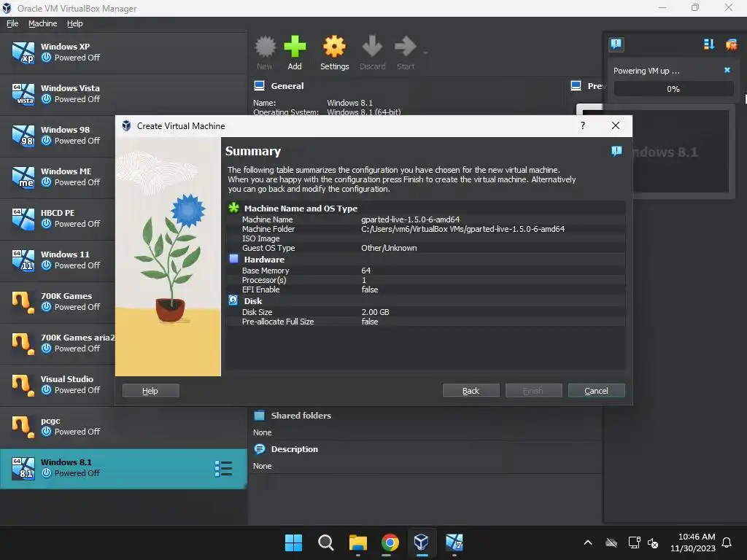This screenshot has height=560, width=747.
Task: Open the File menu
Action: coord(12,23)
